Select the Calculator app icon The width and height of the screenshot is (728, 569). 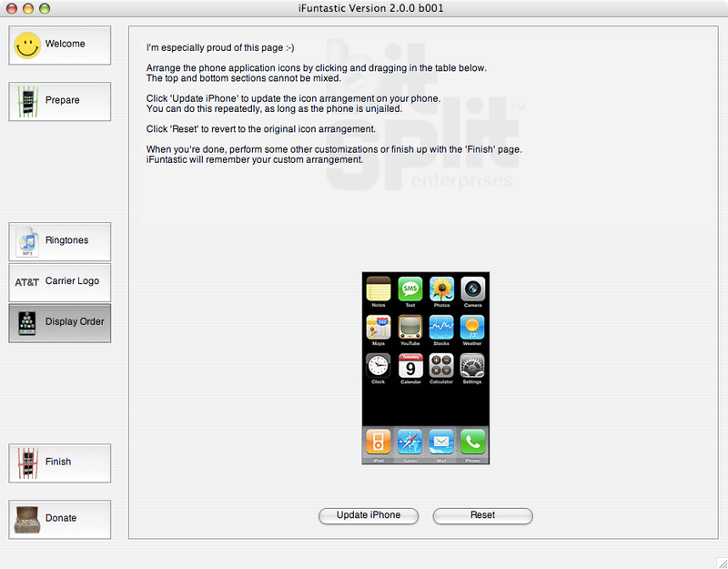[441, 366]
